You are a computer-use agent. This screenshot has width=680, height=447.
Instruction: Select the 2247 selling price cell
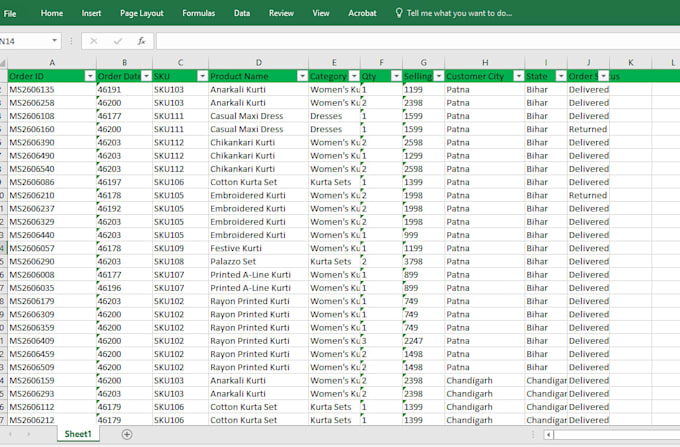click(424, 341)
